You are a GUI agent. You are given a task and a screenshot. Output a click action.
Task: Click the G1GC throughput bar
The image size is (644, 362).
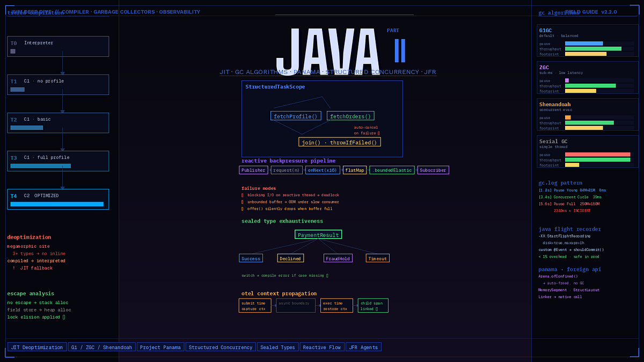pos(593,49)
